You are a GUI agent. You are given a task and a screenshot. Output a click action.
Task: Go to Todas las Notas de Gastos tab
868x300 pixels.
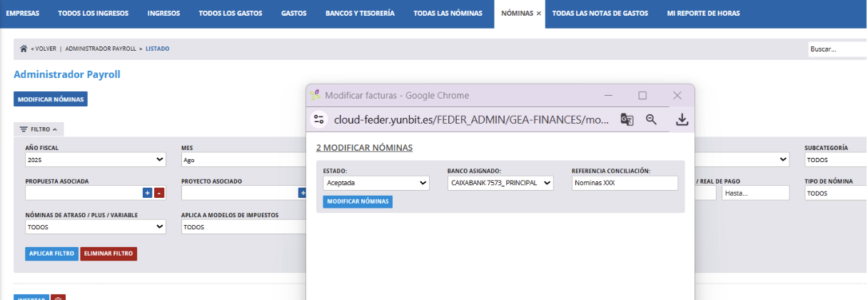600,14
